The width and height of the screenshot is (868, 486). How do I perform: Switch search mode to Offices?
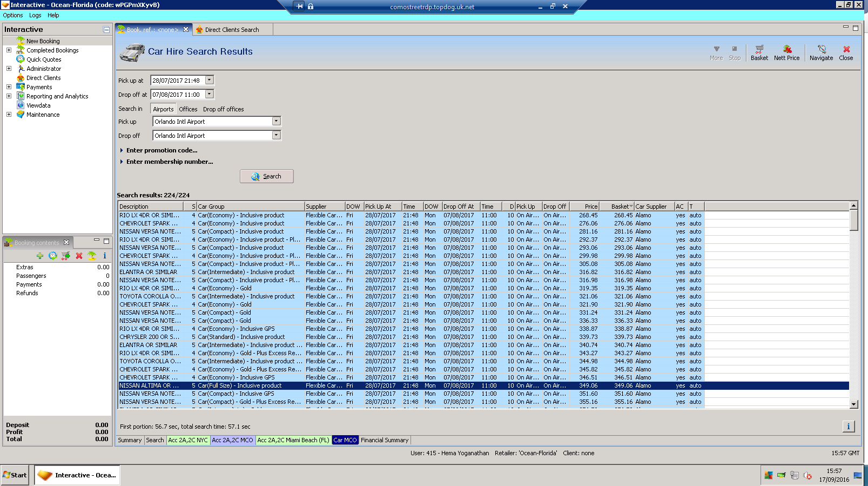coord(188,109)
